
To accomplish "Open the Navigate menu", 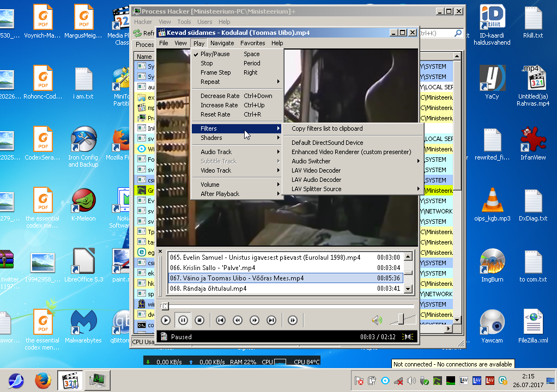I will [x=222, y=43].
